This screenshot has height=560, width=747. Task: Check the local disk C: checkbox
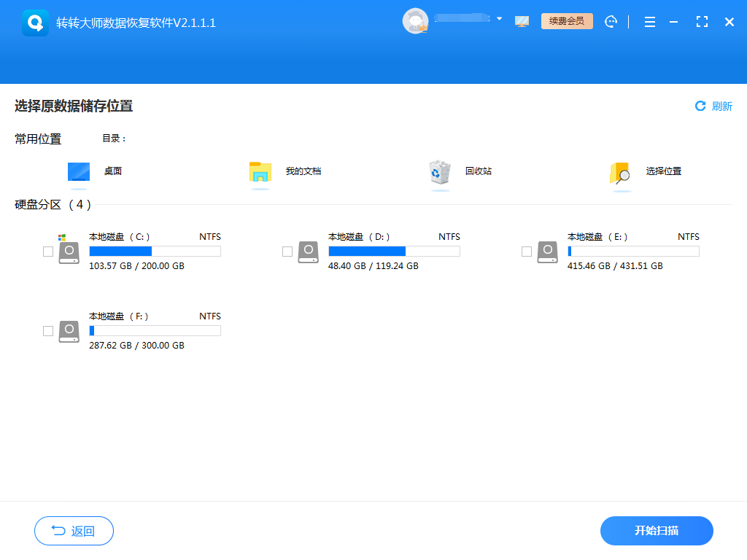coord(48,252)
